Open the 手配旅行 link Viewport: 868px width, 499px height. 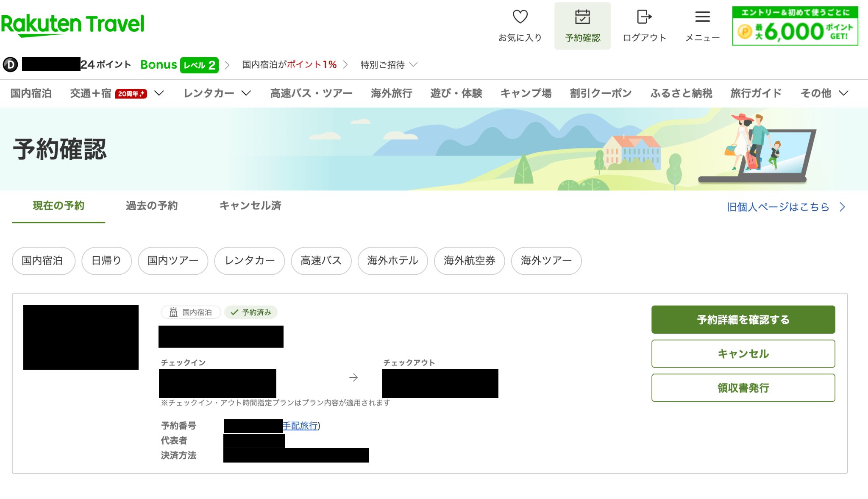(300, 426)
